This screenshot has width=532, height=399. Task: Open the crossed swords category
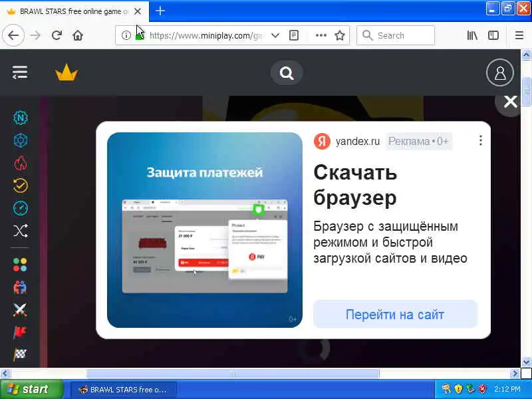point(20,310)
